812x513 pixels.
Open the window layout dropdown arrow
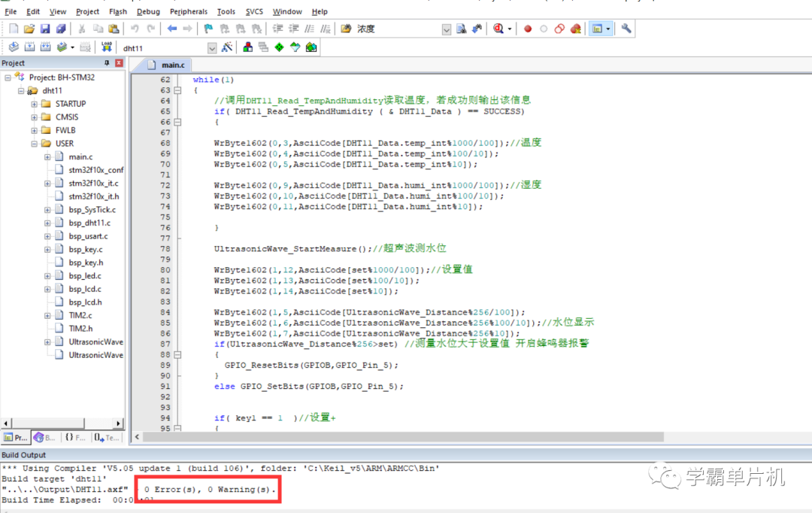click(608, 29)
